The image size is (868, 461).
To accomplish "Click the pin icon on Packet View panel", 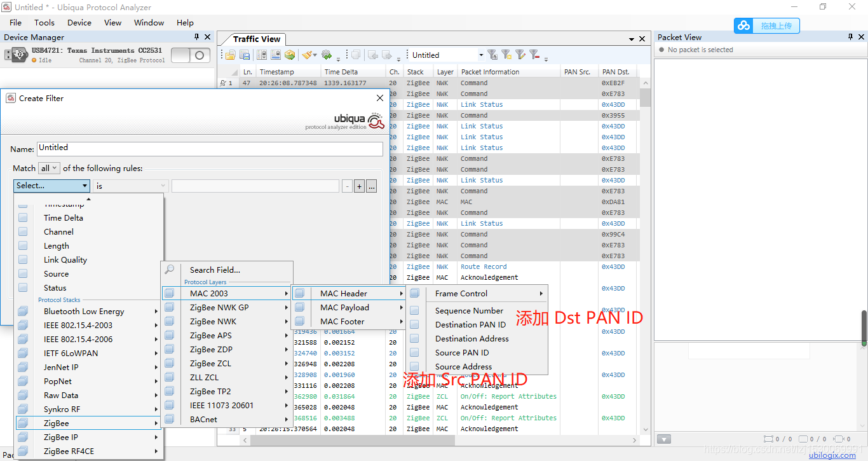I will tap(851, 37).
